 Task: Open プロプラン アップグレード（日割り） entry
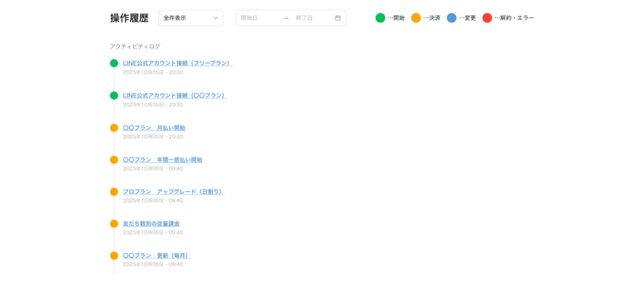tap(173, 192)
